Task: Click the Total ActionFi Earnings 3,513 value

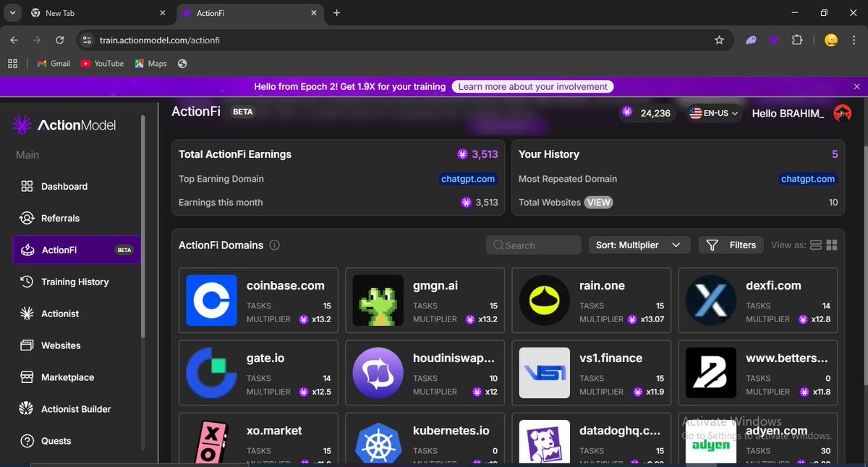Action: (x=485, y=154)
